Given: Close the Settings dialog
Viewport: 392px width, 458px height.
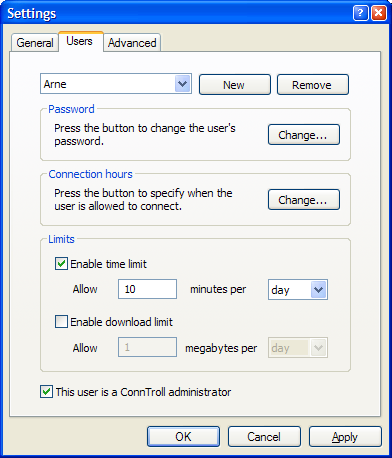Looking at the screenshot, I should tap(379, 13).
